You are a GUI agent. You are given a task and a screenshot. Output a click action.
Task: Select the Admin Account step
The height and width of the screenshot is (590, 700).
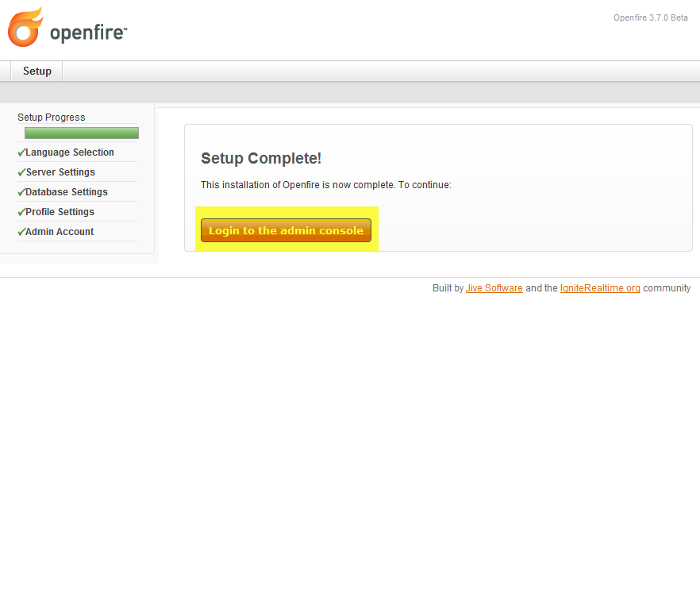60,232
